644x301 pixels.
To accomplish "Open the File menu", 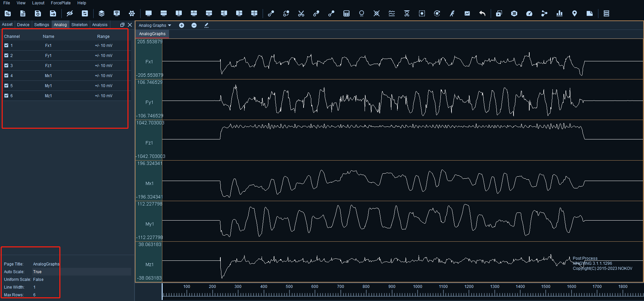I will coord(7,3).
